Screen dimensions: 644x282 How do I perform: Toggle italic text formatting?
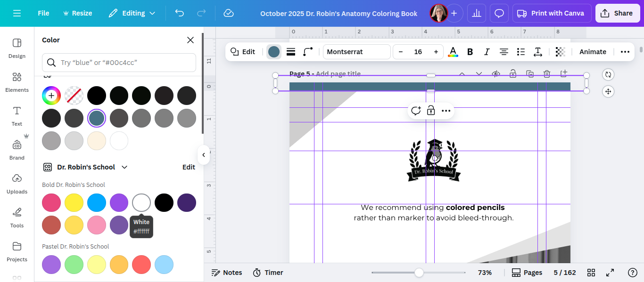tap(487, 52)
